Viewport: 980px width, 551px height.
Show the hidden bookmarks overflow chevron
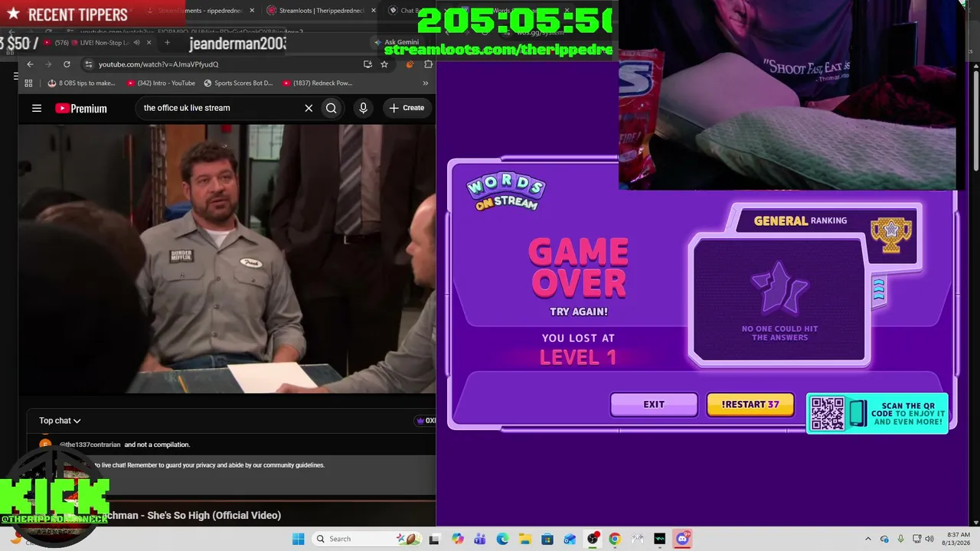pyautogui.click(x=426, y=83)
